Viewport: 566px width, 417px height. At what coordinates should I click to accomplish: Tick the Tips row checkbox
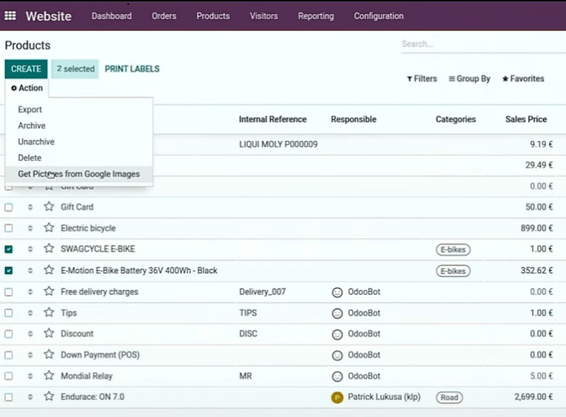[x=9, y=313]
